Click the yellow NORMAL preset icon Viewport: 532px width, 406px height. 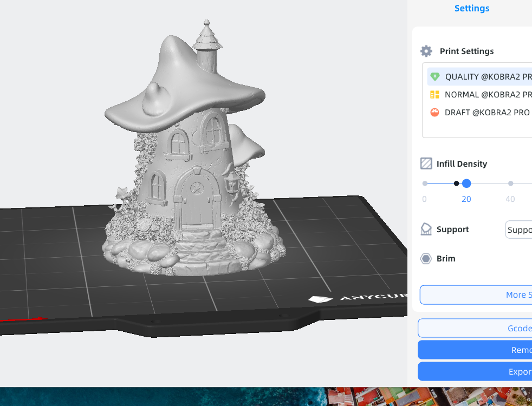pos(434,95)
